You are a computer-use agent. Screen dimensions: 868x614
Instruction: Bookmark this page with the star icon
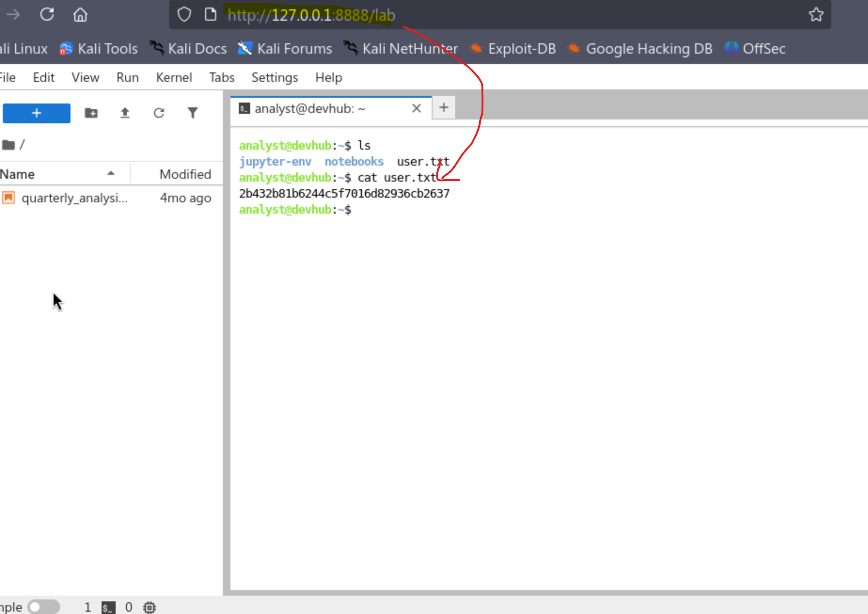[x=816, y=15]
